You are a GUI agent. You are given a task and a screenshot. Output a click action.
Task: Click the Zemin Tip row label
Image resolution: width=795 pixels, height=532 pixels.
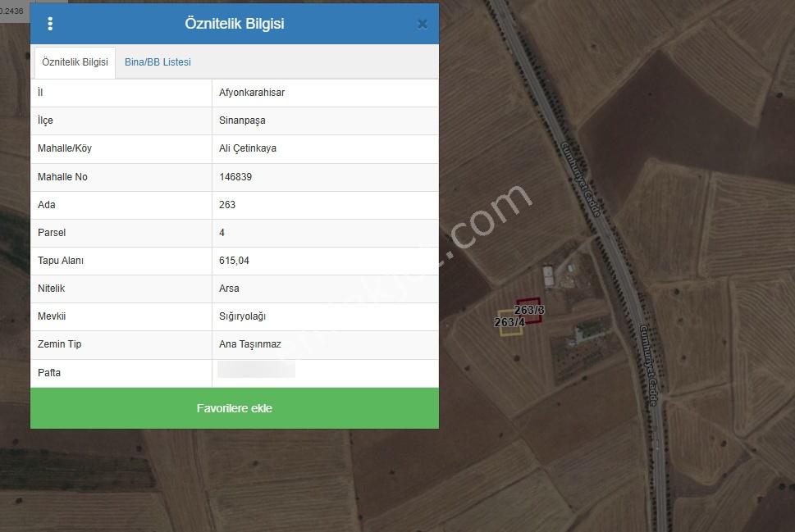(x=59, y=344)
